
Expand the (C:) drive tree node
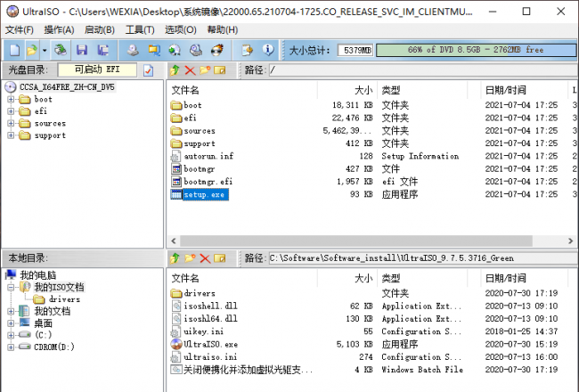[x=11, y=335]
